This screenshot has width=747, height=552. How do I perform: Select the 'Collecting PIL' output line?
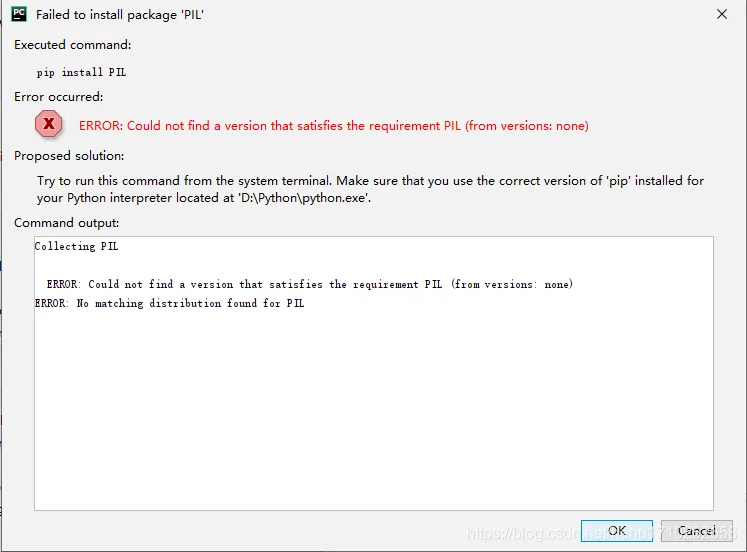coord(76,246)
